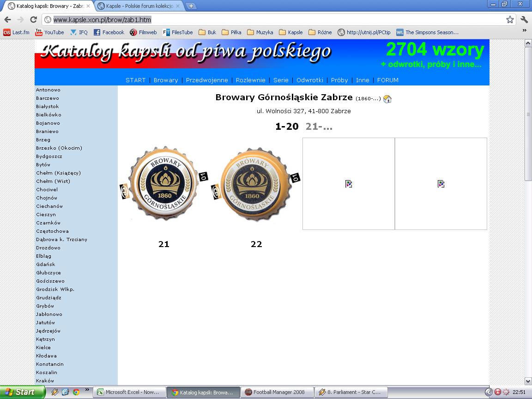The height and width of the screenshot is (399, 532).
Task: Click the address bar URL field
Action: click(277, 19)
